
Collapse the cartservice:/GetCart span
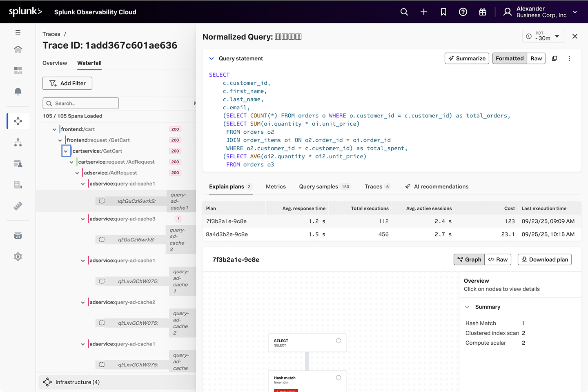pyautogui.click(x=66, y=151)
